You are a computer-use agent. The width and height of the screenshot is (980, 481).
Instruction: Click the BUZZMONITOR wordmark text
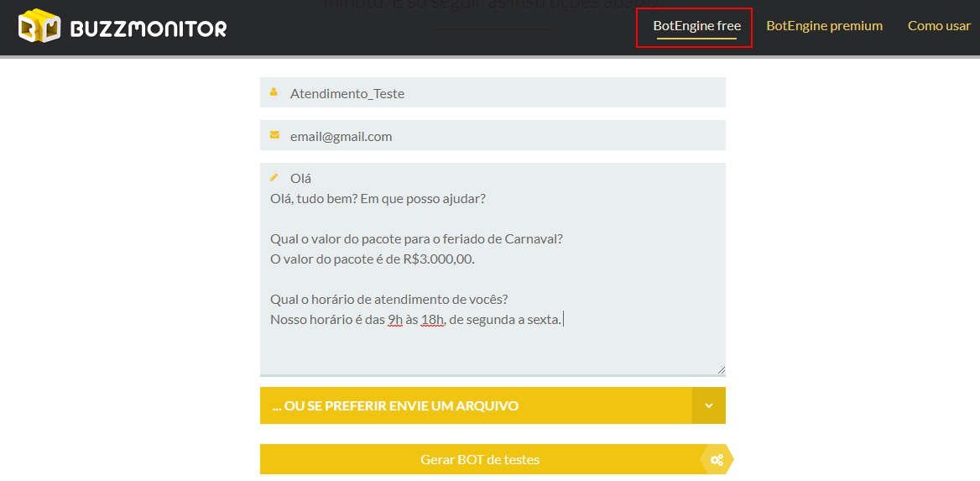pyautogui.click(x=149, y=29)
